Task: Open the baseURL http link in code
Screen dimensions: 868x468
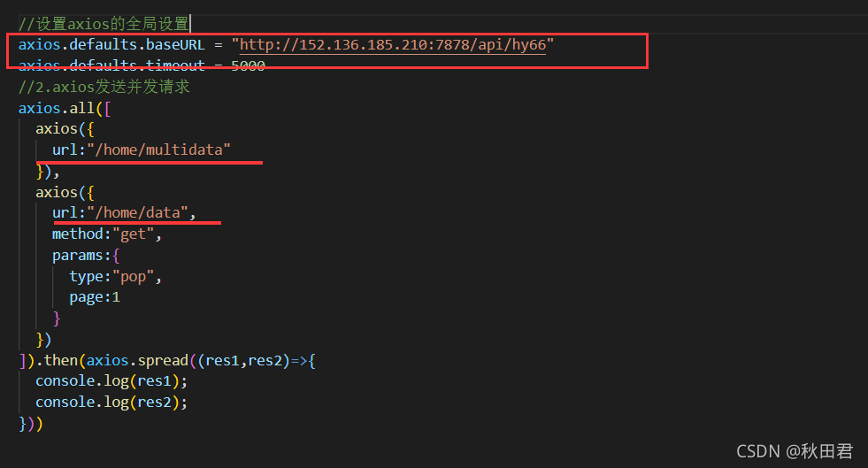Action: click(x=393, y=45)
